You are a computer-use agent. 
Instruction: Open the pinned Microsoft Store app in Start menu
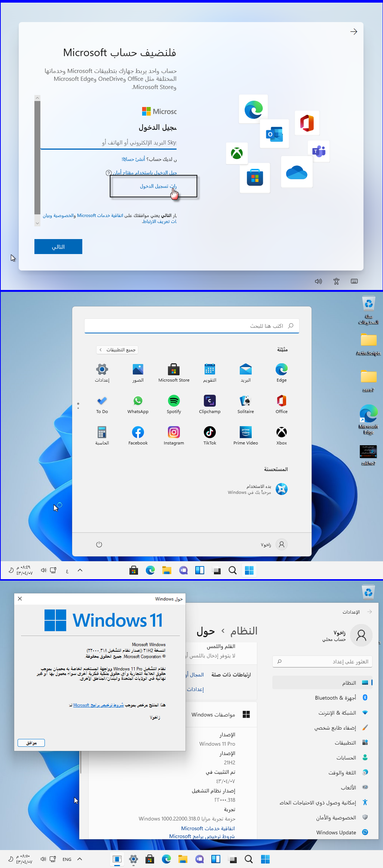pyautogui.click(x=174, y=373)
